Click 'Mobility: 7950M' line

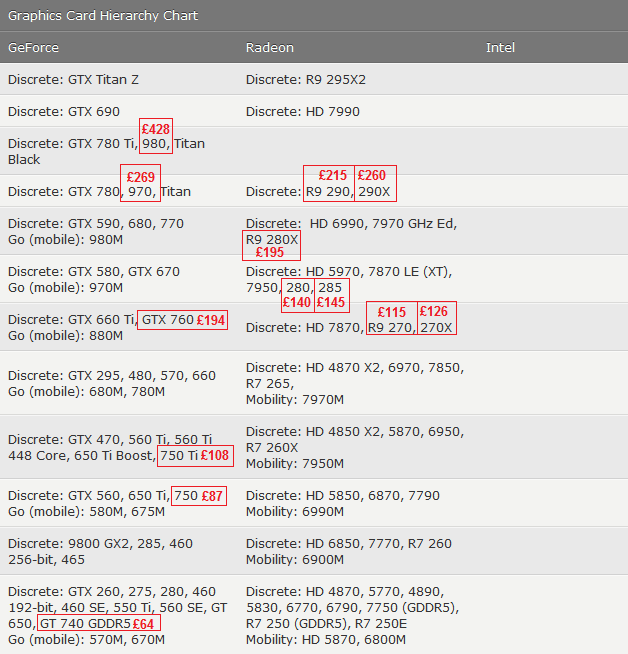coord(295,463)
